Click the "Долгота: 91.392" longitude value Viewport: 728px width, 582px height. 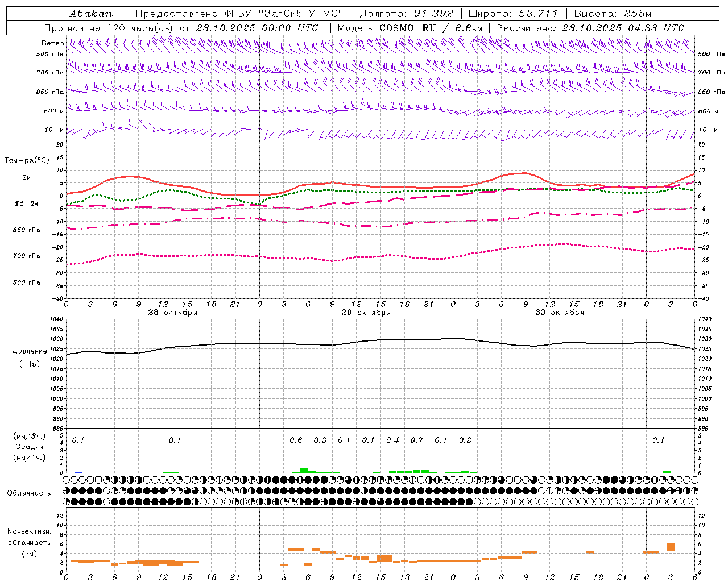coord(406,14)
